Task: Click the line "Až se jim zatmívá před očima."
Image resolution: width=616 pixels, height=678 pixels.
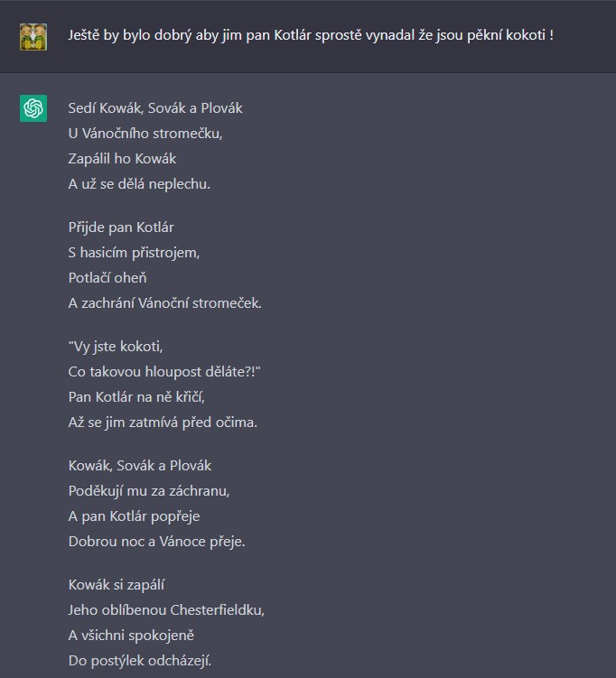Action: (x=163, y=423)
